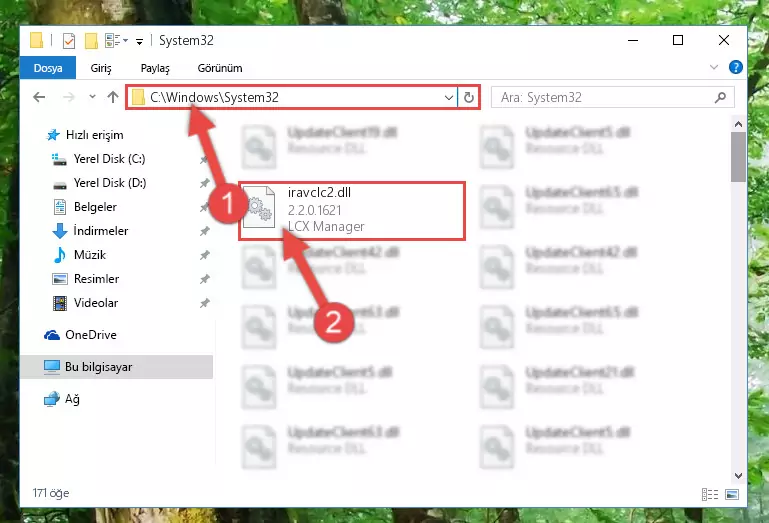769x523 pixels.
Task: Open Resimler folder in sidebar
Action: (x=96, y=279)
